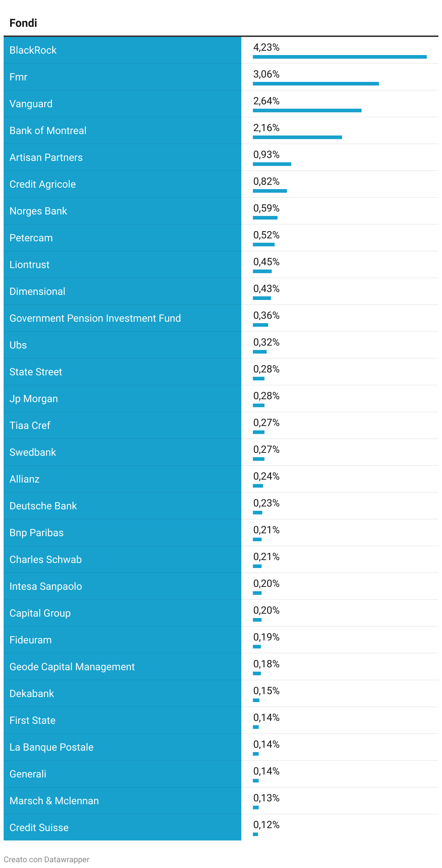Image resolution: width=442 pixels, height=868 pixels.
Task: Click the Generali row label
Action: coord(28,774)
